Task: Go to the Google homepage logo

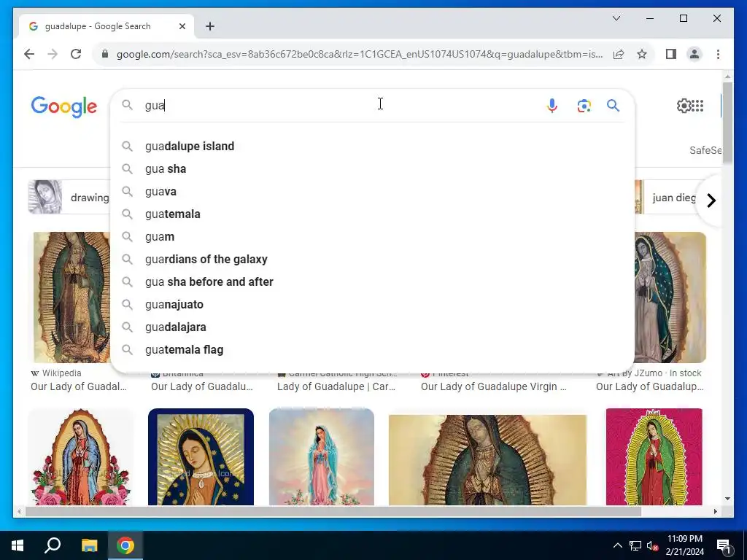Action: point(64,106)
